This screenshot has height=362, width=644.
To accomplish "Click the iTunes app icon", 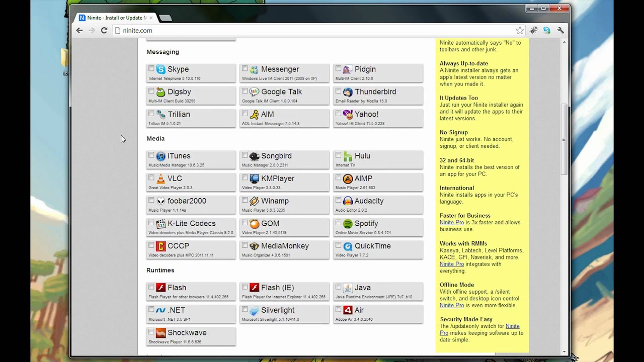I will (160, 156).
